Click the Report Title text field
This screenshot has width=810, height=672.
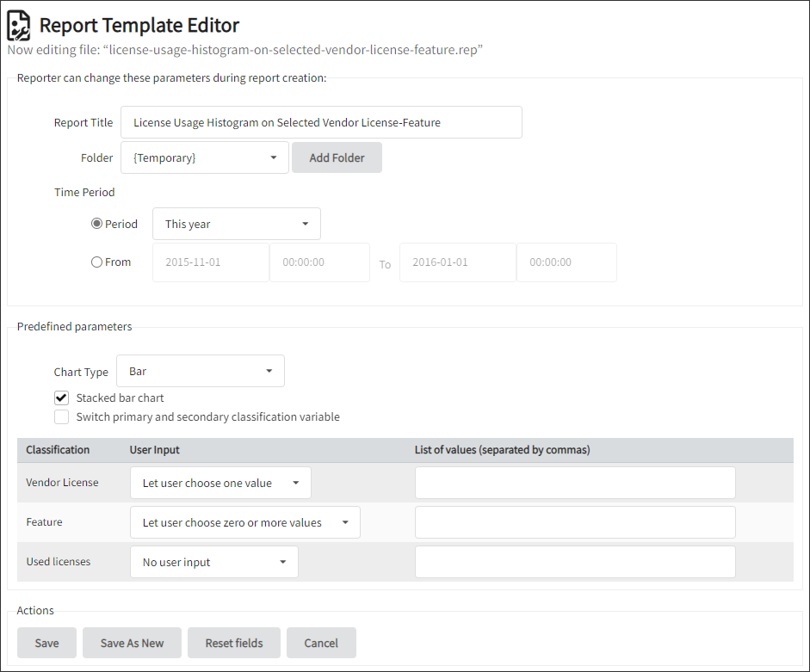[x=321, y=122]
